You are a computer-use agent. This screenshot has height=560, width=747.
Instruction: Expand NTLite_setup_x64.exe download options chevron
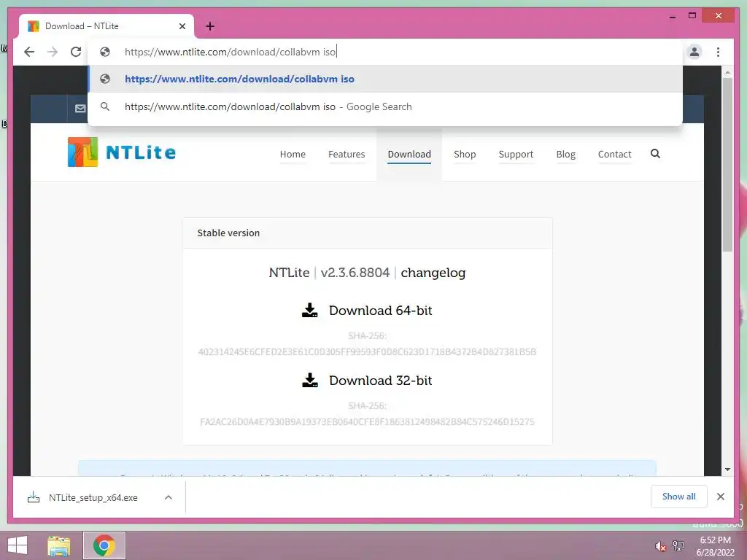[169, 497]
